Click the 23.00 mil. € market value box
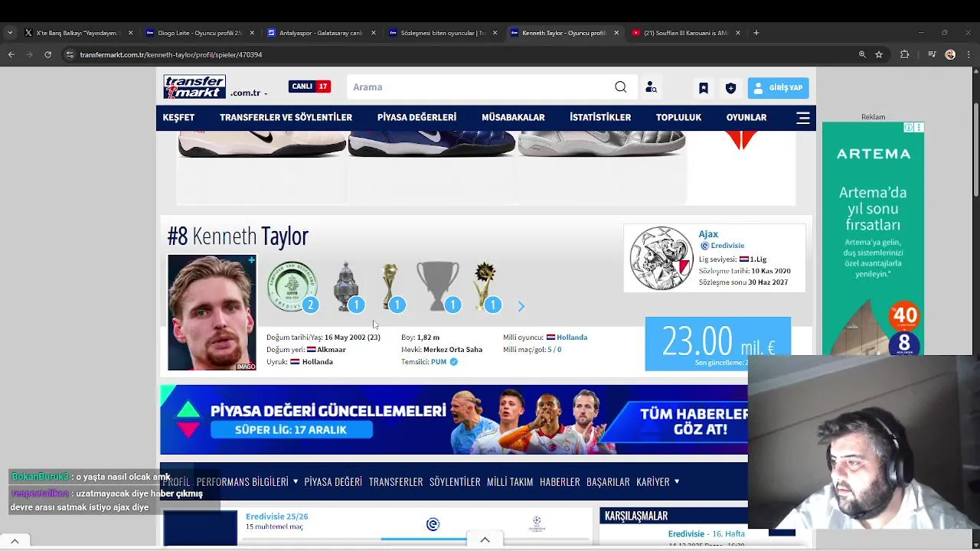 (717, 344)
